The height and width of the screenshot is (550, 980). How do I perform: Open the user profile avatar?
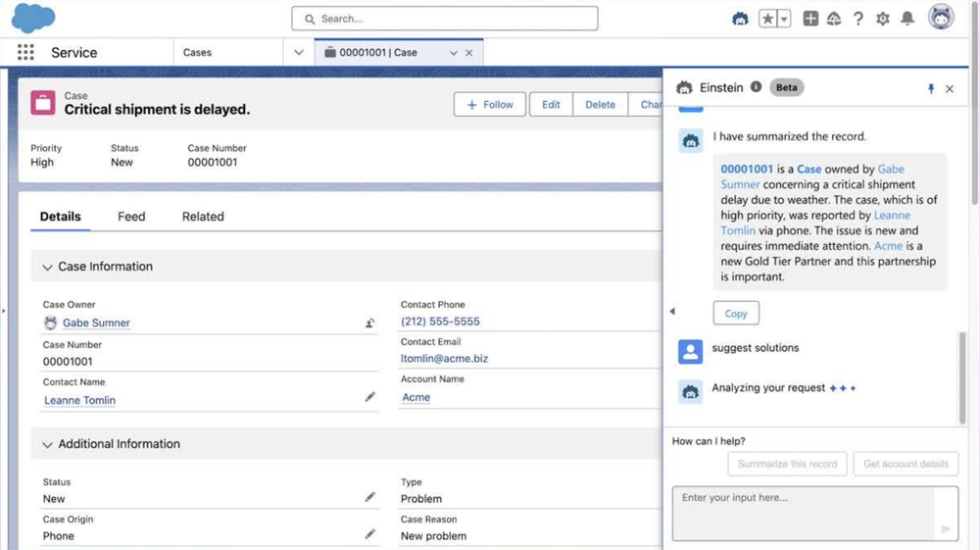coord(941,17)
